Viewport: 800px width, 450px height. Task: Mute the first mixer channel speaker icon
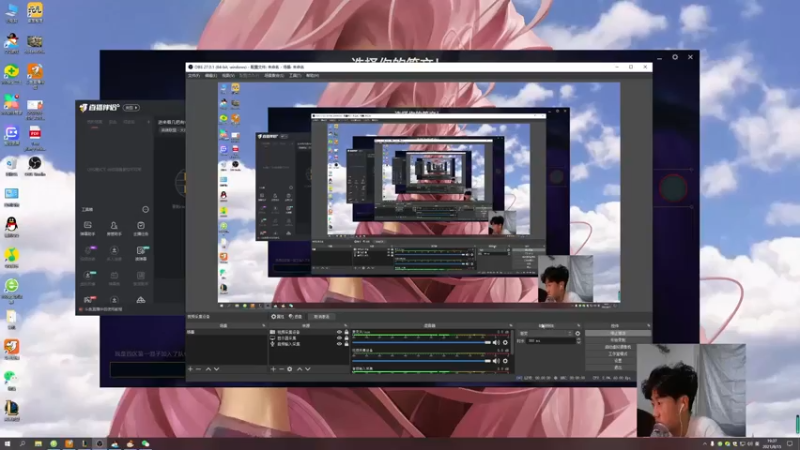click(496, 342)
